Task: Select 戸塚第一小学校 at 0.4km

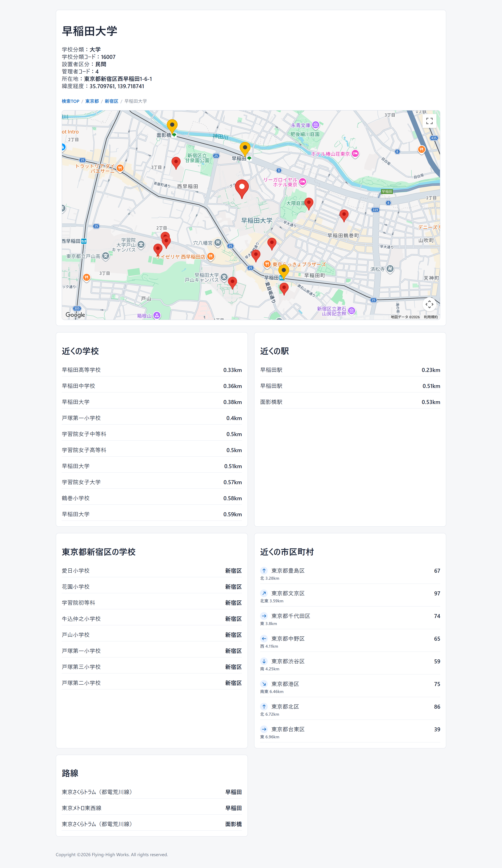Action: [x=152, y=418]
